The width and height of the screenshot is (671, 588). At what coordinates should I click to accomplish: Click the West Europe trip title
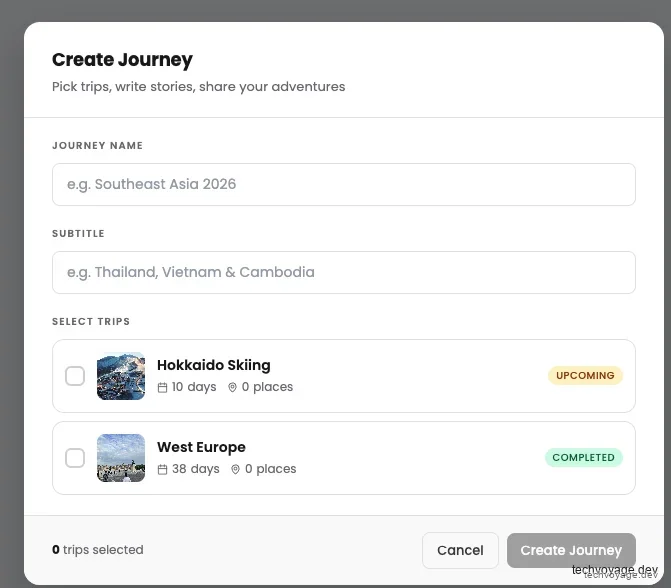tap(202, 447)
